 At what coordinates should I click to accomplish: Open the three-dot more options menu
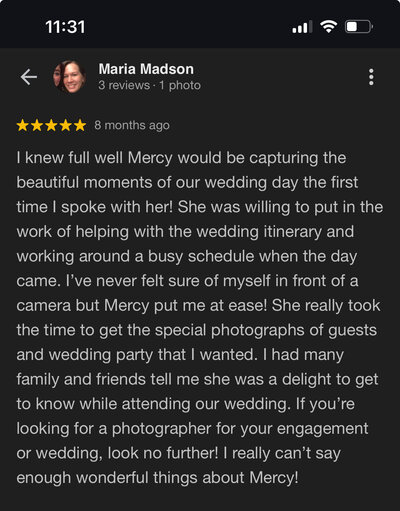[x=371, y=77]
